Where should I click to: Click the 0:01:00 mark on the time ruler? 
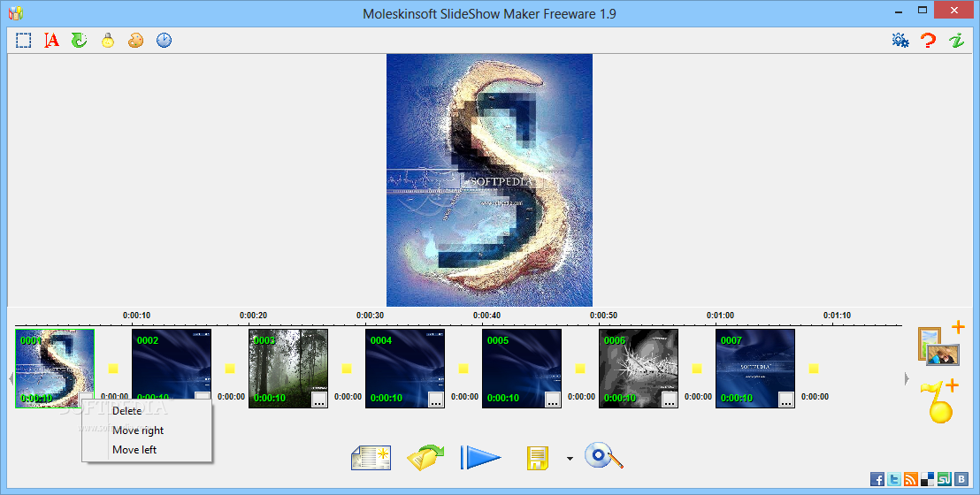(x=720, y=316)
